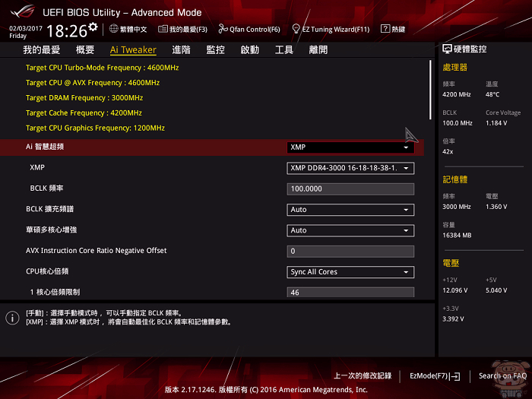Click the 42x multiplier value
Screen dimensions: 532x399
(448, 152)
